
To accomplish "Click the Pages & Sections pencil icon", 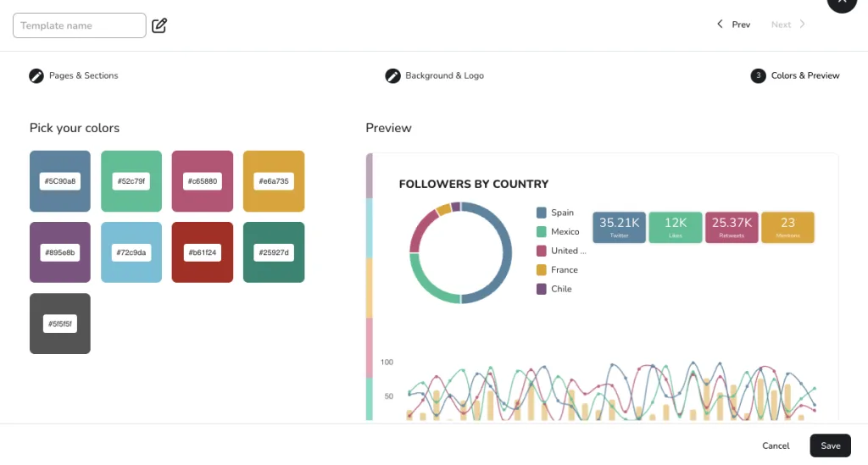I will click(36, 75).
